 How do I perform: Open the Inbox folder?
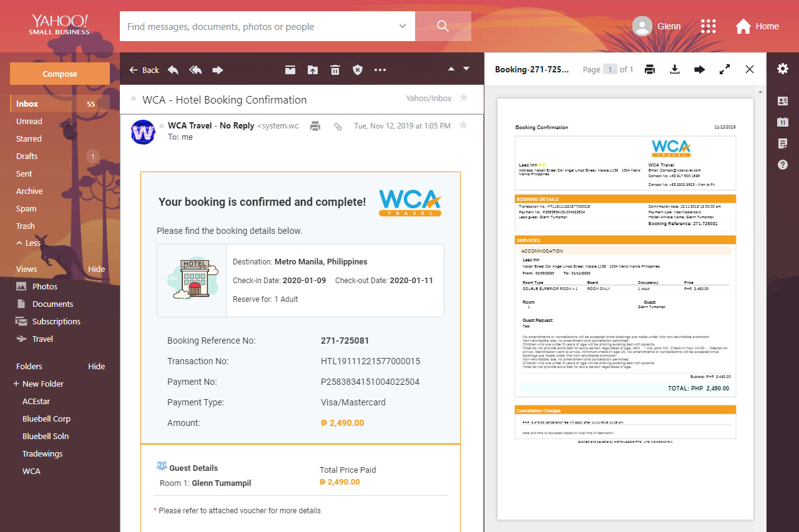click(x=60, y=104)
